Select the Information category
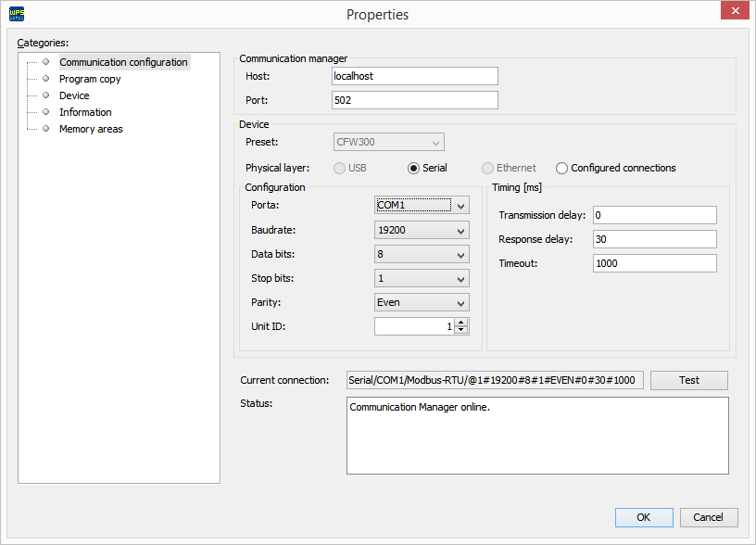Image resolution: width=756 pixels, height=545 pixels. click(85, 111)
